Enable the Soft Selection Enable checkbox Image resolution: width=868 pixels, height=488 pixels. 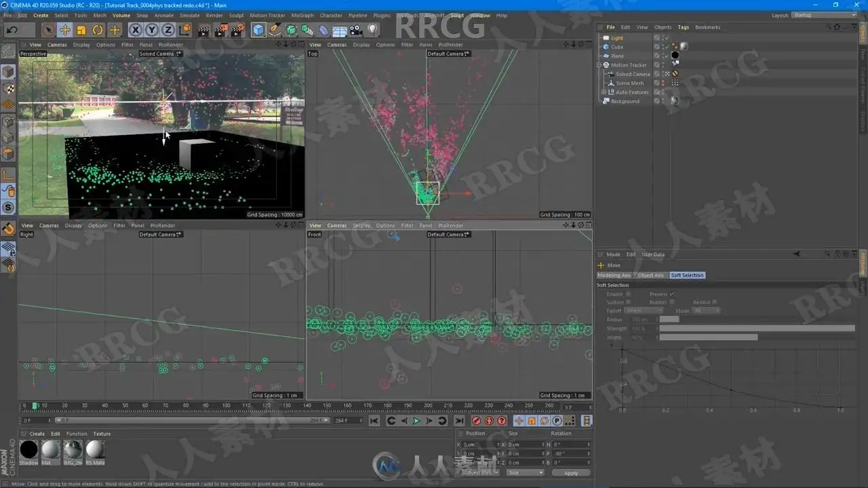[x=629, y=294]
